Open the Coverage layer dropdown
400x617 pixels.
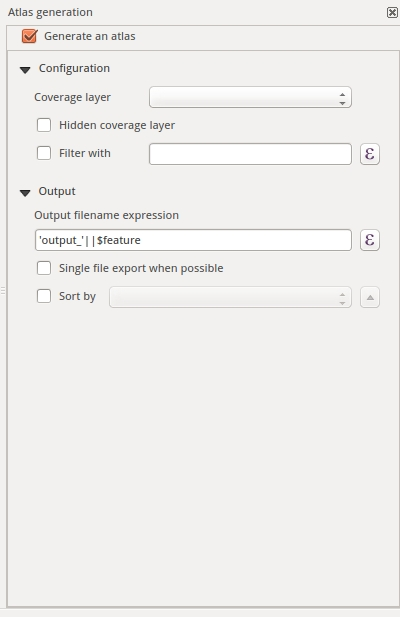[250, 97]
